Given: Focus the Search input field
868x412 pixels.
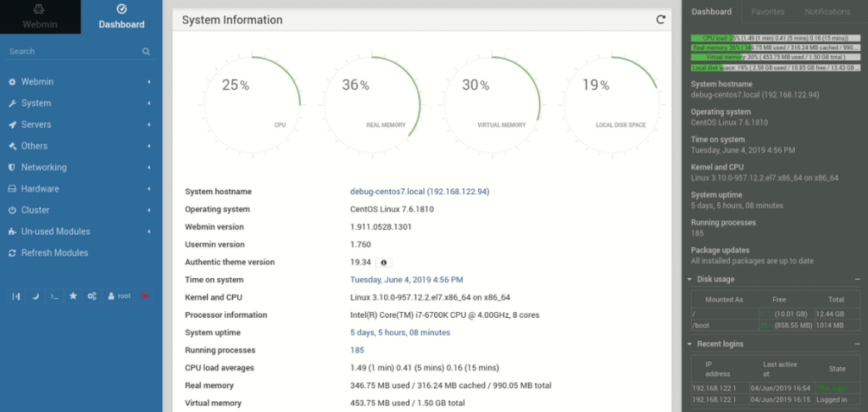Looking at the screenshot, I should tap(75, 52).
